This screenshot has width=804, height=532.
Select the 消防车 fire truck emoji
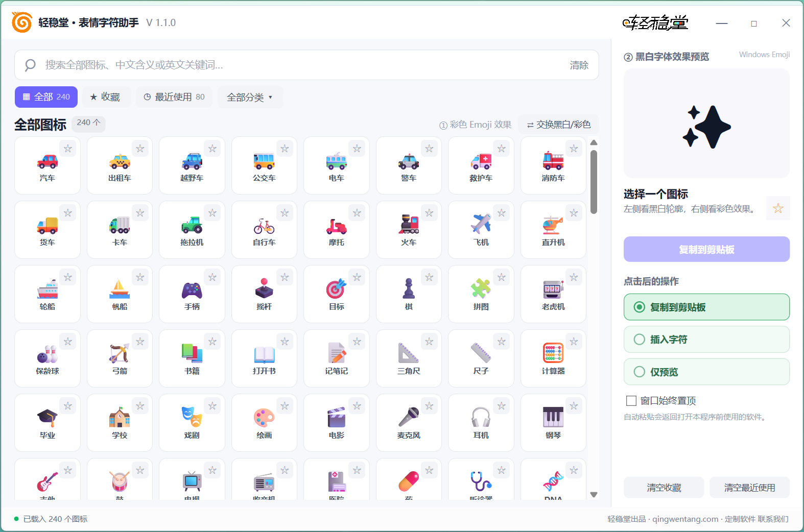553,165
